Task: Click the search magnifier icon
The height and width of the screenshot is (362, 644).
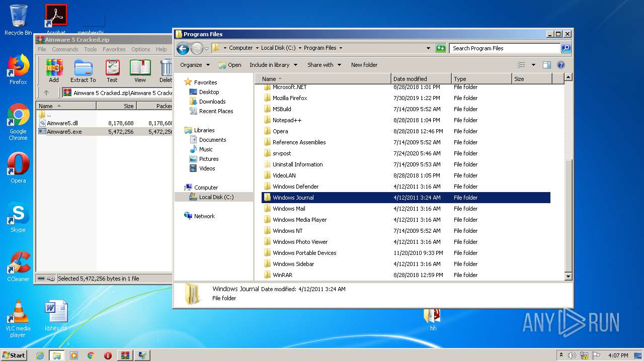Action: pos(566,48)
